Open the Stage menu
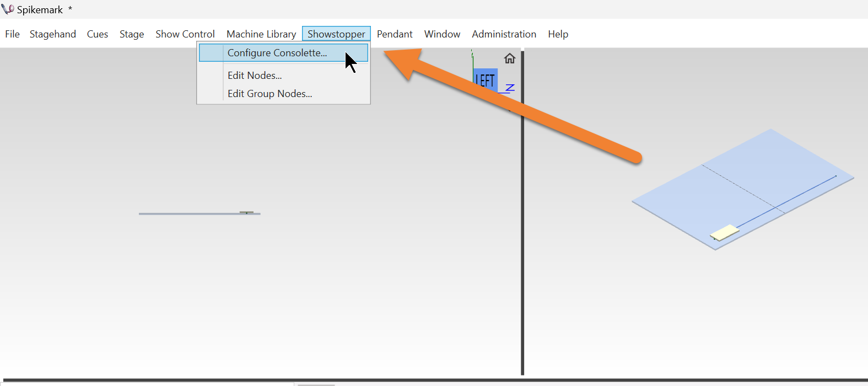This screenshot has height=386, width=868. coord(132,34)
